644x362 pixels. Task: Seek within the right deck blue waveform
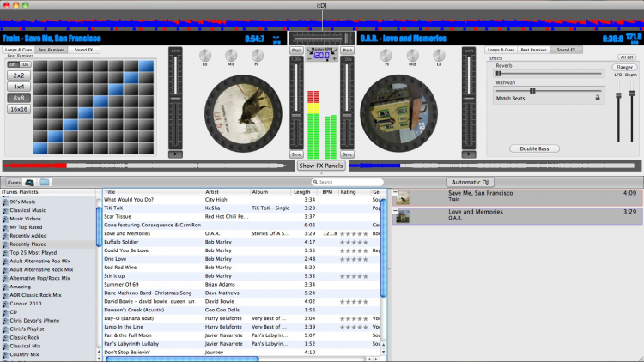pos(493,166)
